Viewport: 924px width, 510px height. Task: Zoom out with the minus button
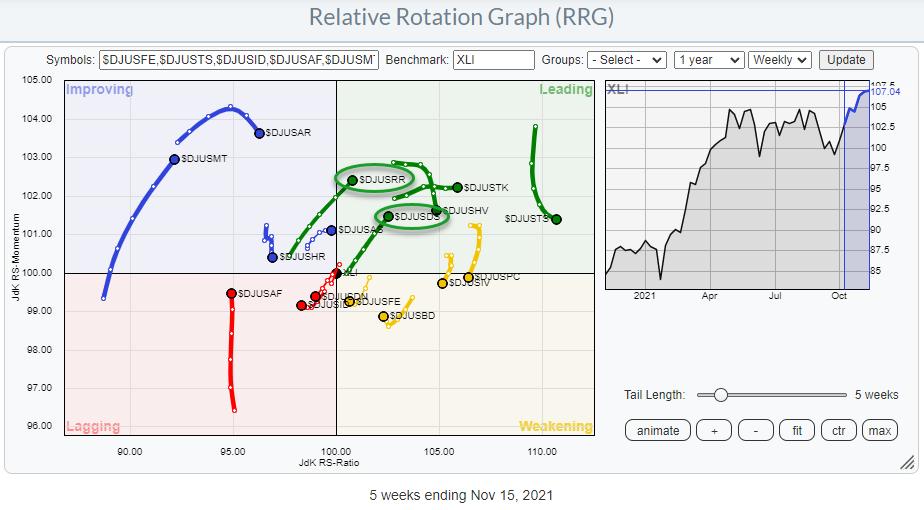tap(755, 431)
